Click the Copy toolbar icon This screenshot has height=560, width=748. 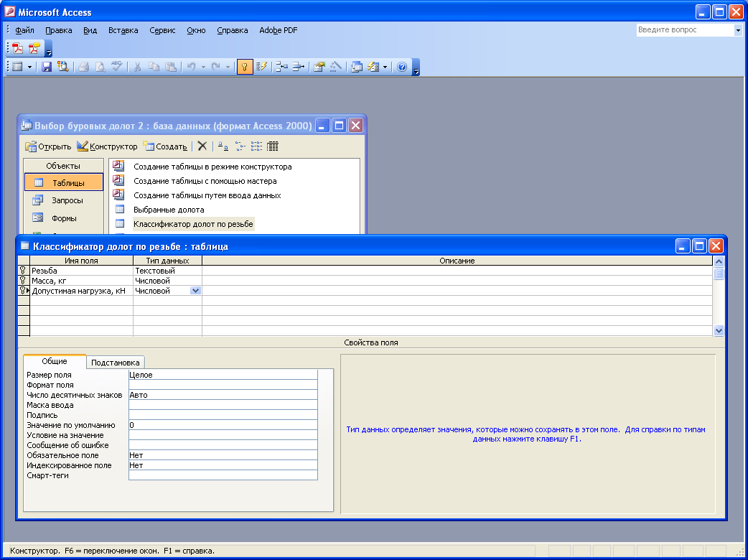coord(154,67)
